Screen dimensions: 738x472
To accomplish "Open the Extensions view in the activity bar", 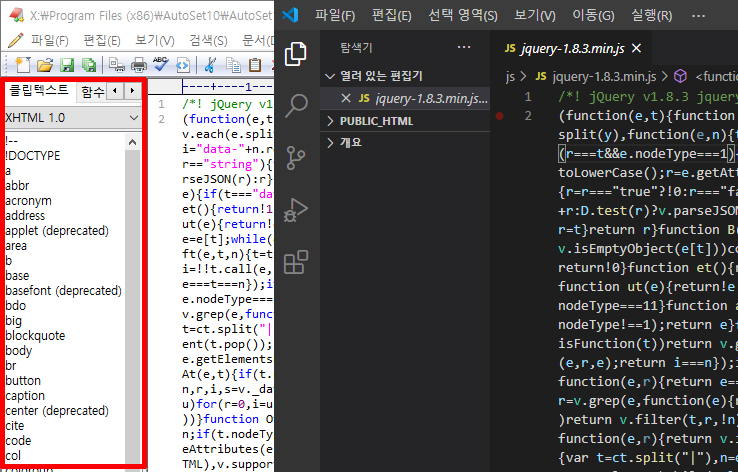I will tap(296, 262).
